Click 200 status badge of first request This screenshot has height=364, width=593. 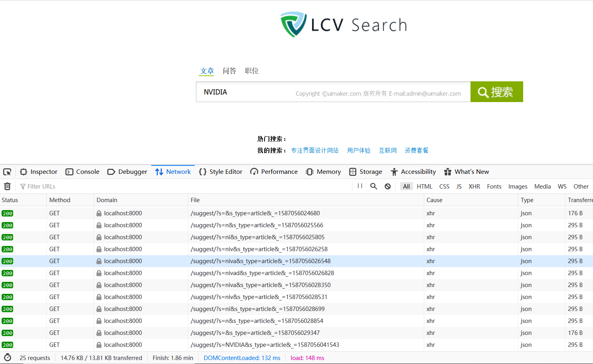point(8,213)
